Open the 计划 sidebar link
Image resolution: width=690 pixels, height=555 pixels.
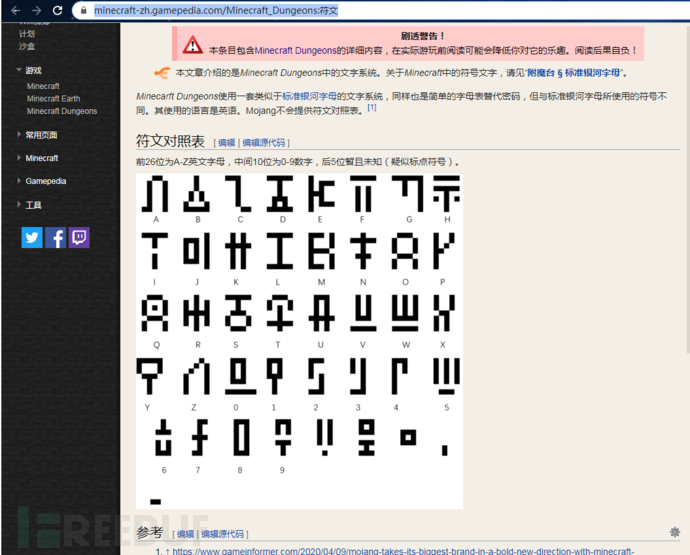coord(26,34)
